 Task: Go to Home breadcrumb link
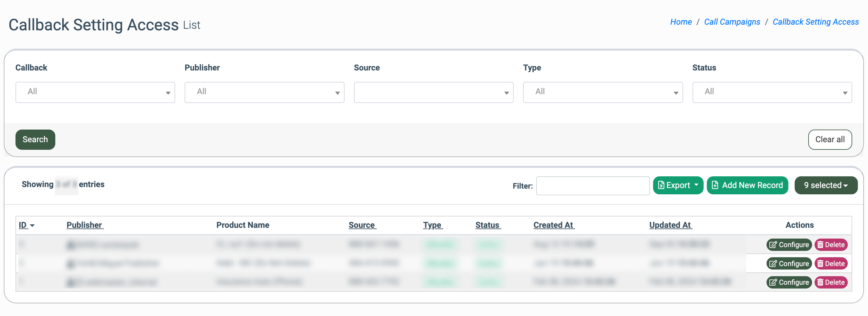point(681,22)
